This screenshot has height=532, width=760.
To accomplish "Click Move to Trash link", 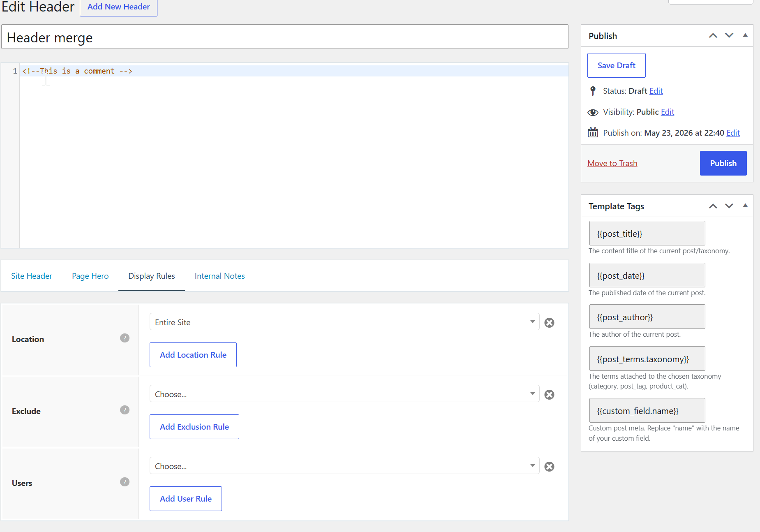I will click(612, 163).
